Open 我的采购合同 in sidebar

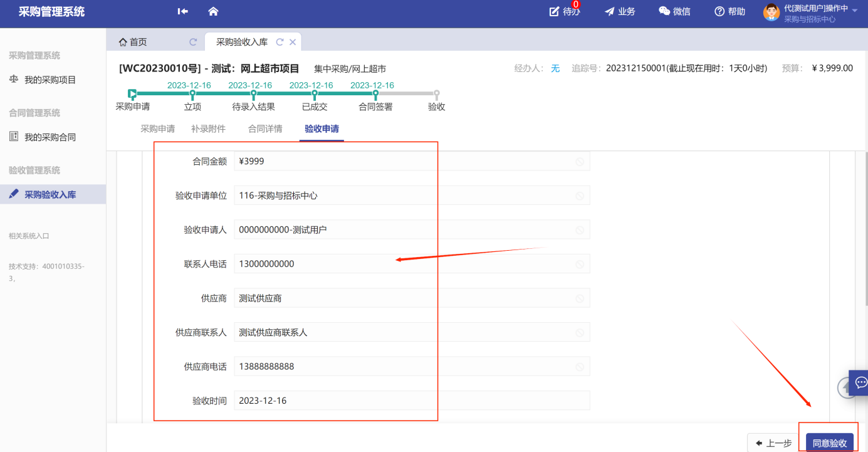50,137
